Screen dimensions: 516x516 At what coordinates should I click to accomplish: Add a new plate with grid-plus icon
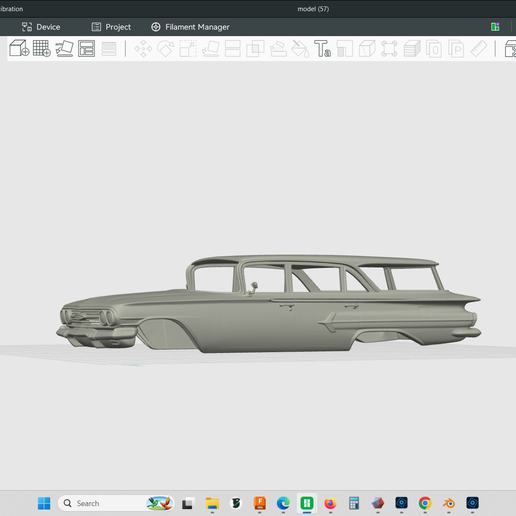tap(42, 48)
